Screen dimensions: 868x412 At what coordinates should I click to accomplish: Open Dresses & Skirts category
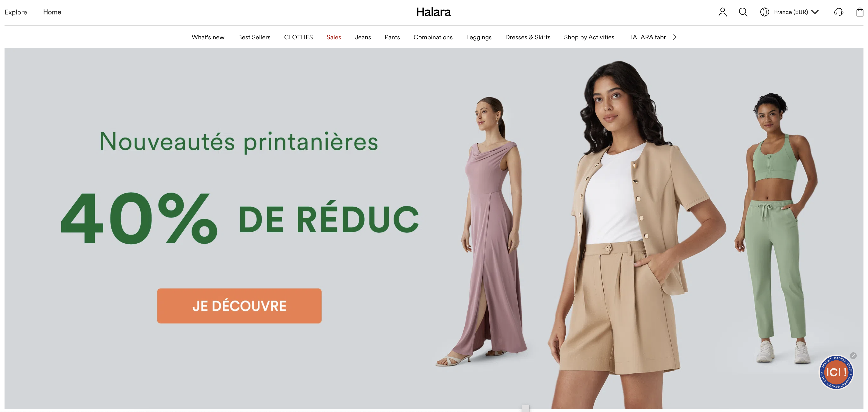coord(528,37)
